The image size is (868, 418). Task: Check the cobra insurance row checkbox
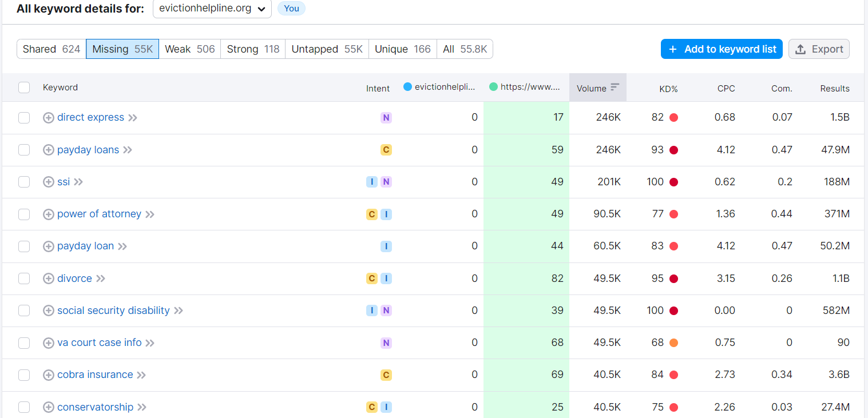coord(24,375)
